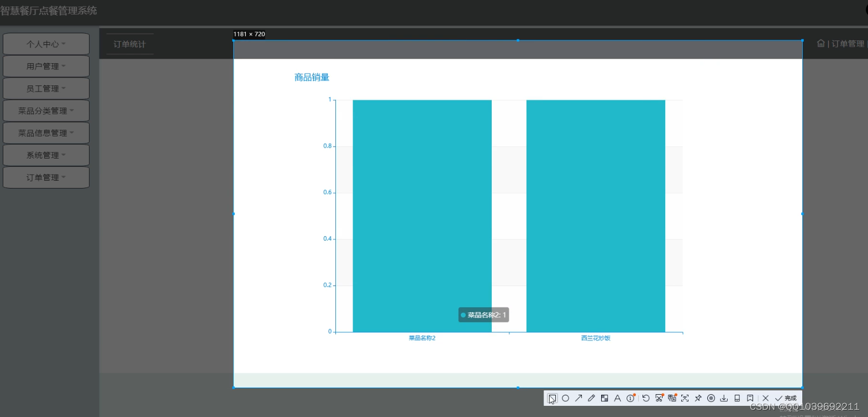Expand the 系统管理 menu

point(46,155)
